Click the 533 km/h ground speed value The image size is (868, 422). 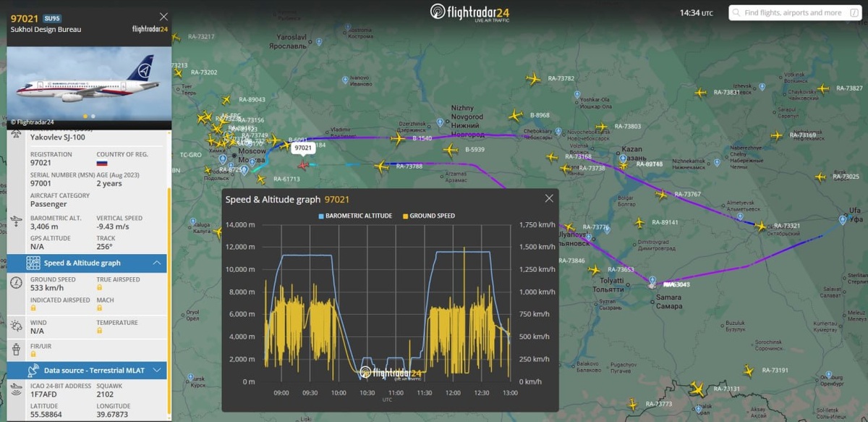click(46, 287)
